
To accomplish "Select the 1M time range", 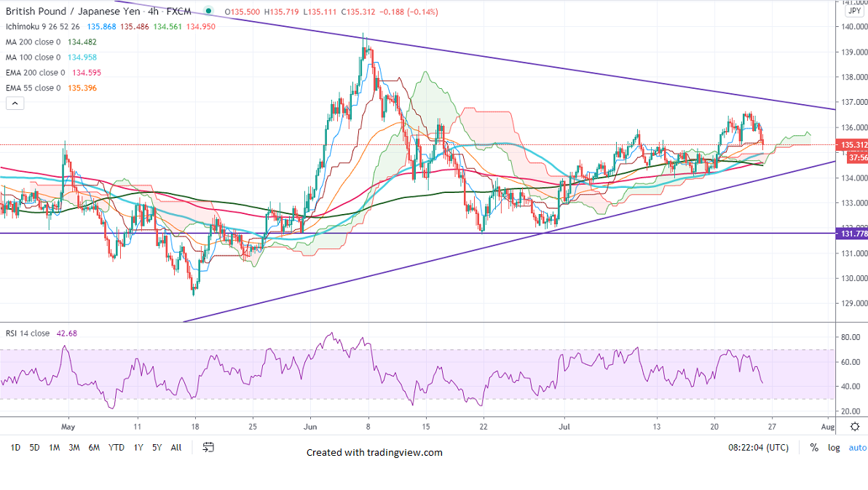I will click(x=54, y=447).
